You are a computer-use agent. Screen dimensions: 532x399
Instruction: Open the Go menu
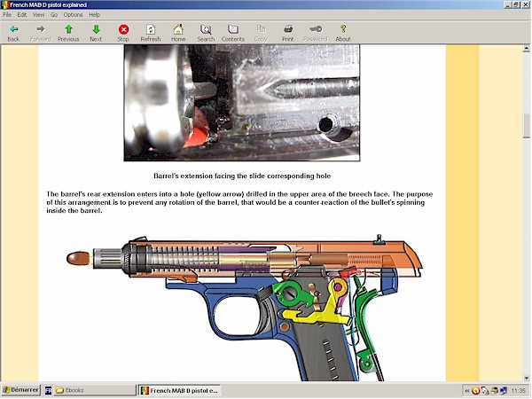tap(54, 14)
